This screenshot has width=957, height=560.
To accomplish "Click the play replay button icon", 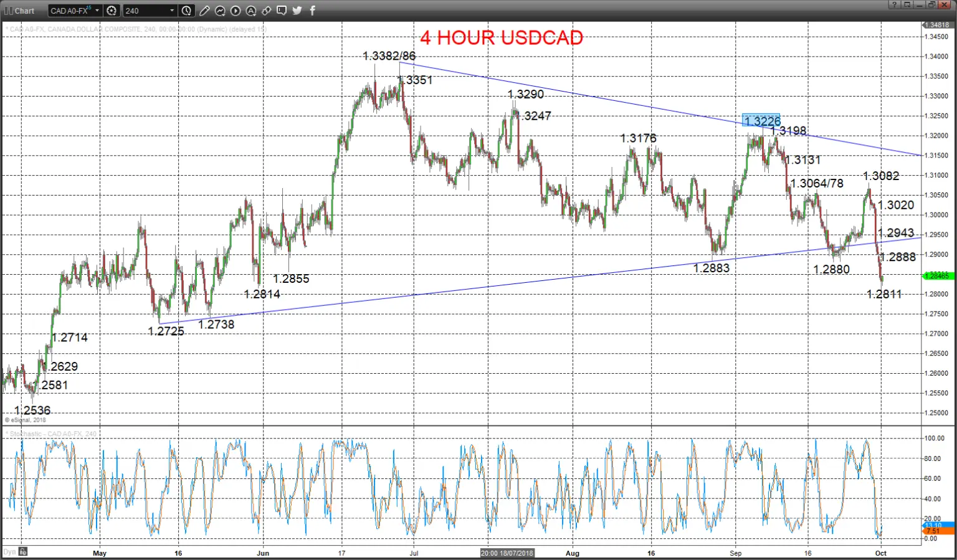I will [x=236, y=11].
